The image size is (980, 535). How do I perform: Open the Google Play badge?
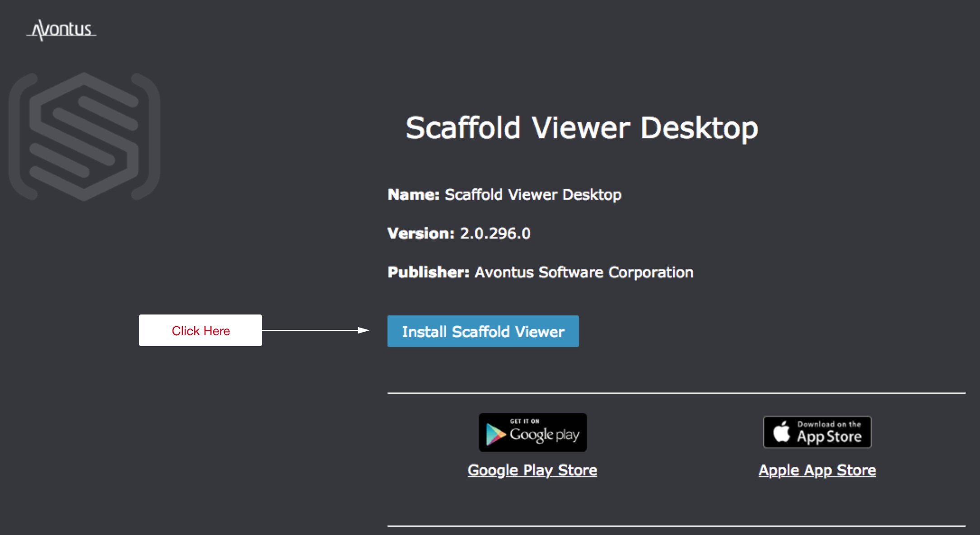[532, 432]
